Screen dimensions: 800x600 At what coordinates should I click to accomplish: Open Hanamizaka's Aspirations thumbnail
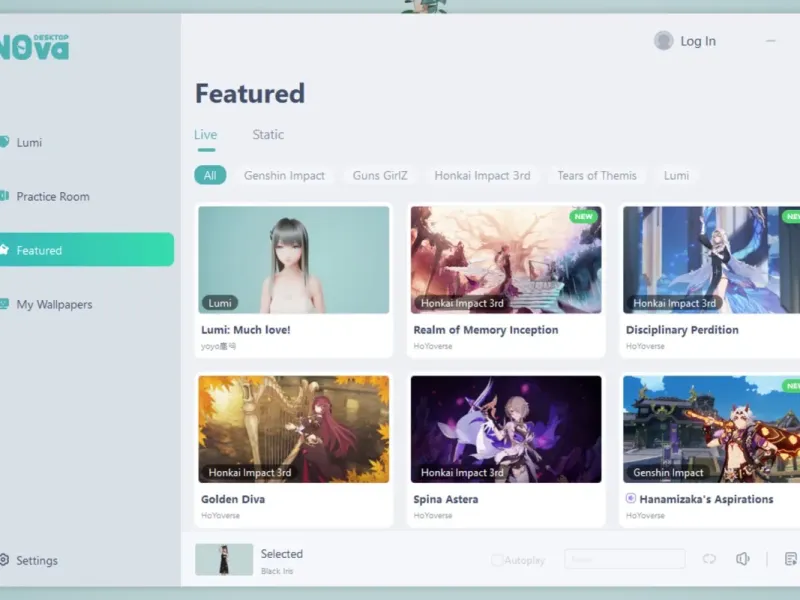click(711, 429)
